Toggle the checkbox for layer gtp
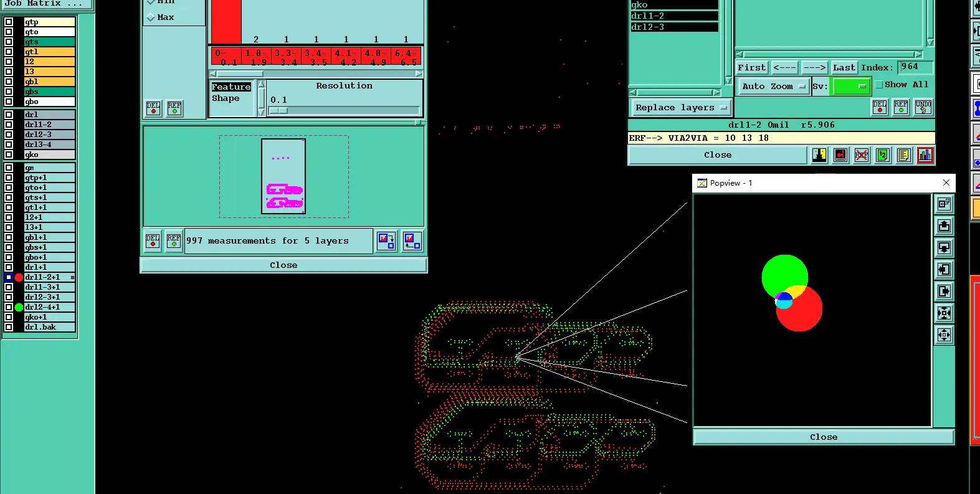The image size is (980, 494). click(9, 22)
